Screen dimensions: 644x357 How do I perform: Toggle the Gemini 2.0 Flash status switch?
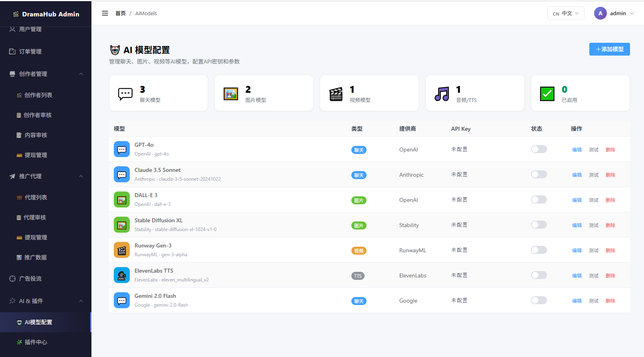(539, 300)
